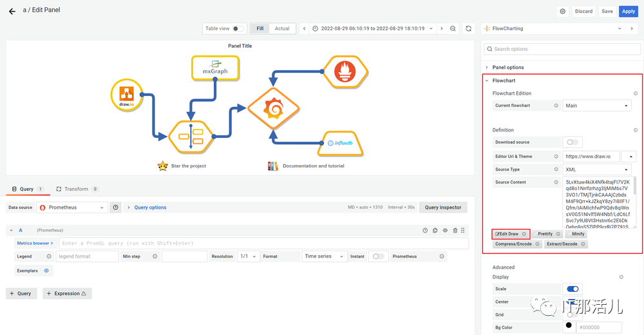Toggle Exemplars eye icon

46,271
